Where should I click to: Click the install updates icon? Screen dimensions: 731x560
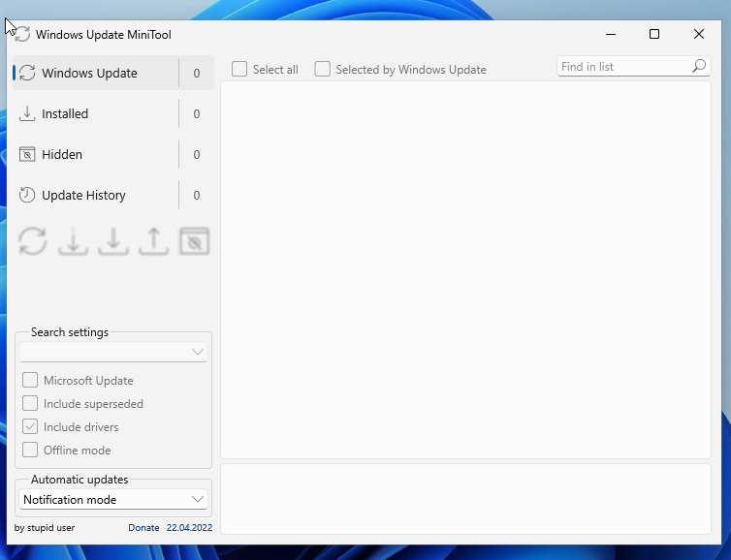(x=113, y=241)
